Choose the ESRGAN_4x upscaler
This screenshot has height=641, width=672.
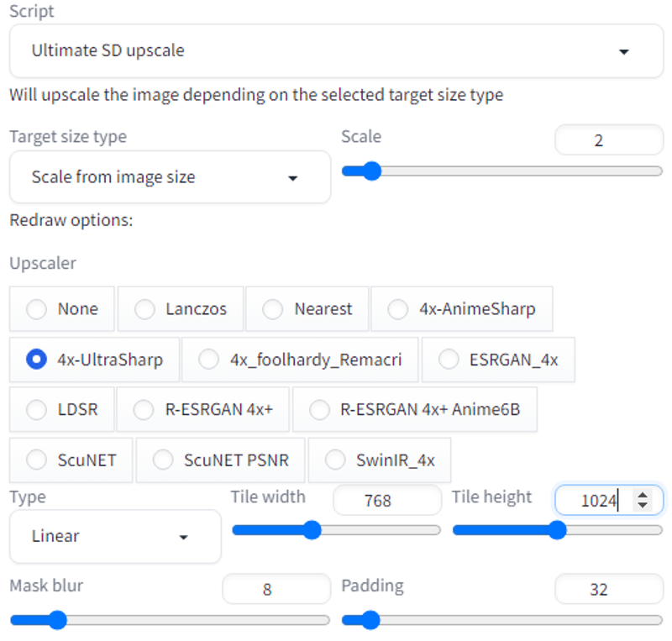click(x=498, y=360)
